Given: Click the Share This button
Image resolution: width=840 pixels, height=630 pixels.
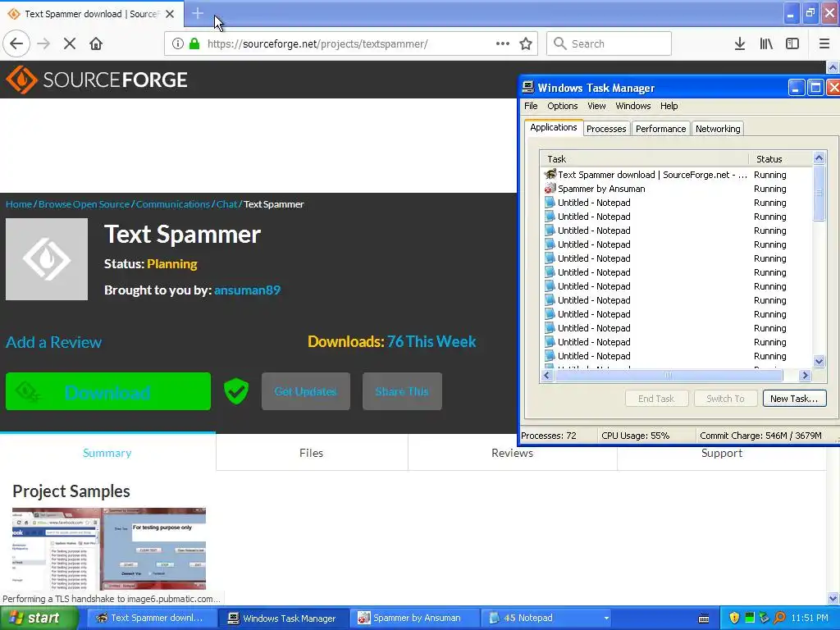Looking at the screenshot, I should [x=402, y=391].
